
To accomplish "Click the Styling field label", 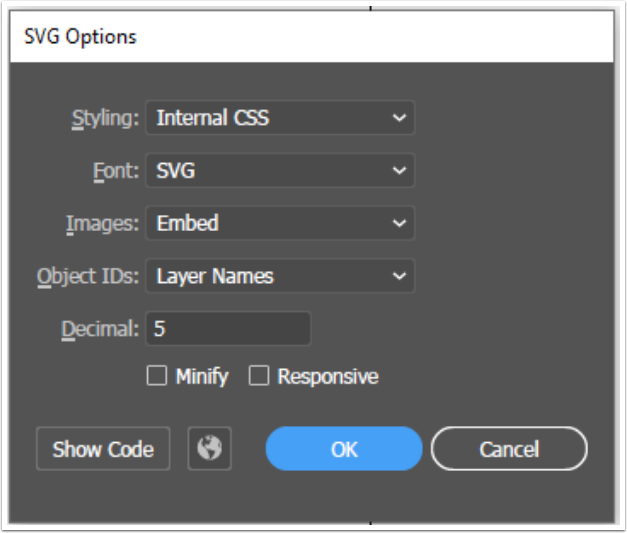I will 105,119.
